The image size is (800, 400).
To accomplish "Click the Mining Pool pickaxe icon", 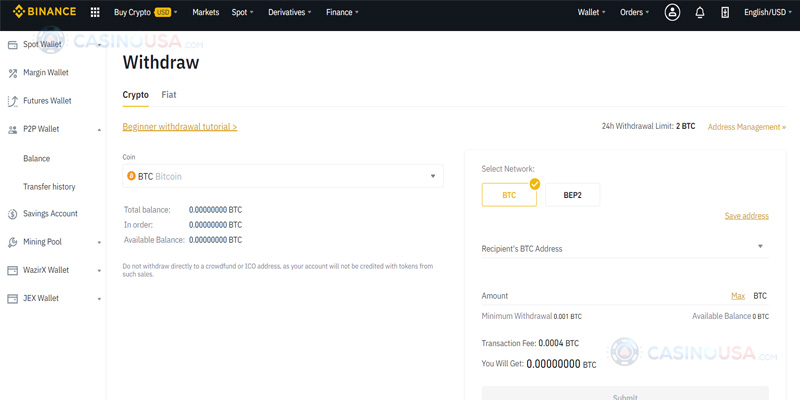I will (13, 242).
